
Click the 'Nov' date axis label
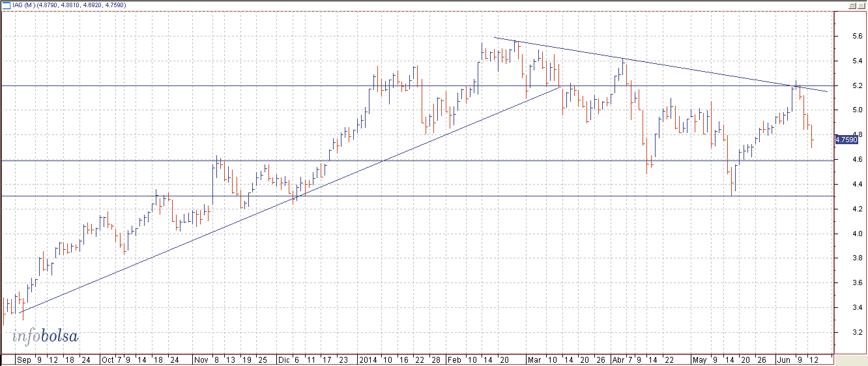(x=201, y=359)
